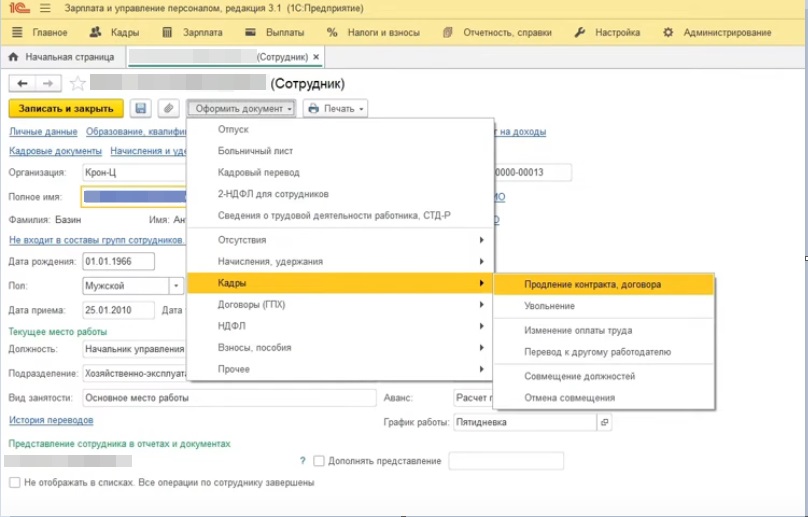Mark employee card as favorite with star
The height and width of the screenshot is (517, 808).
pos(78,83)
